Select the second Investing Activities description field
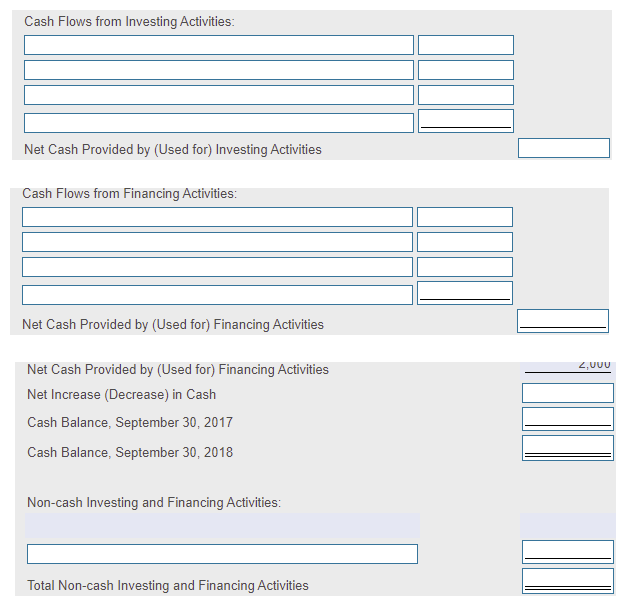This screenshot has width=620, height=602. 219,70
